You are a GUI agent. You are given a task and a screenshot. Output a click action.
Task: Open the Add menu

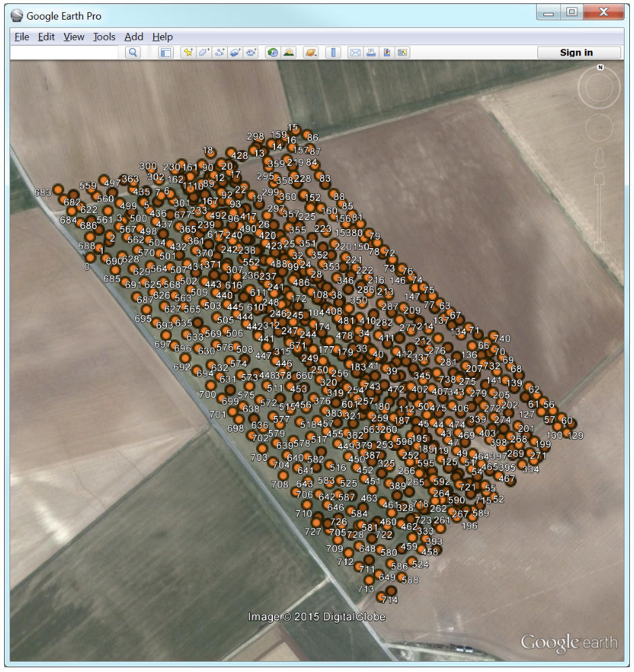(x=134, y=37)
